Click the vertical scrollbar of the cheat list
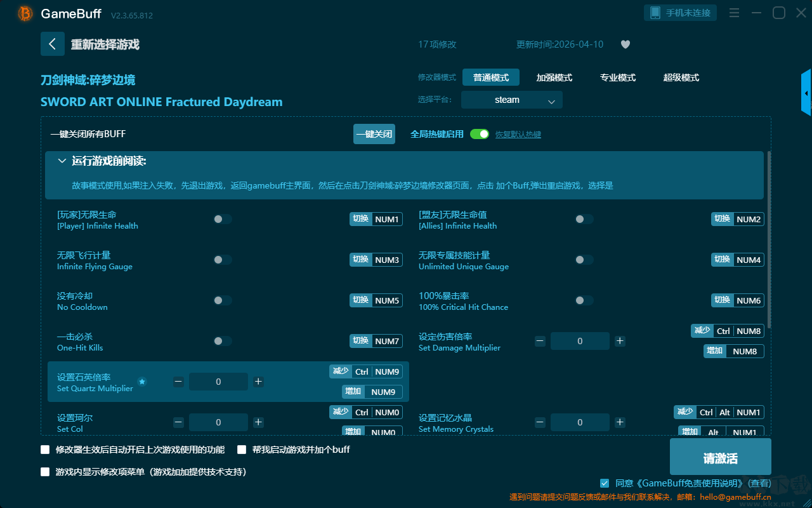The width and height of the screenshot is (812, 508). click(x=769, y=239)
